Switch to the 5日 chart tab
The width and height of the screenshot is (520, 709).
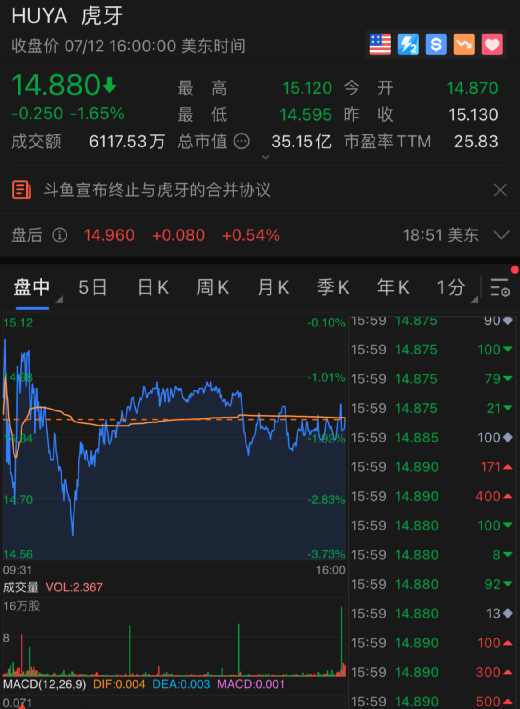(x=93, y=288)
